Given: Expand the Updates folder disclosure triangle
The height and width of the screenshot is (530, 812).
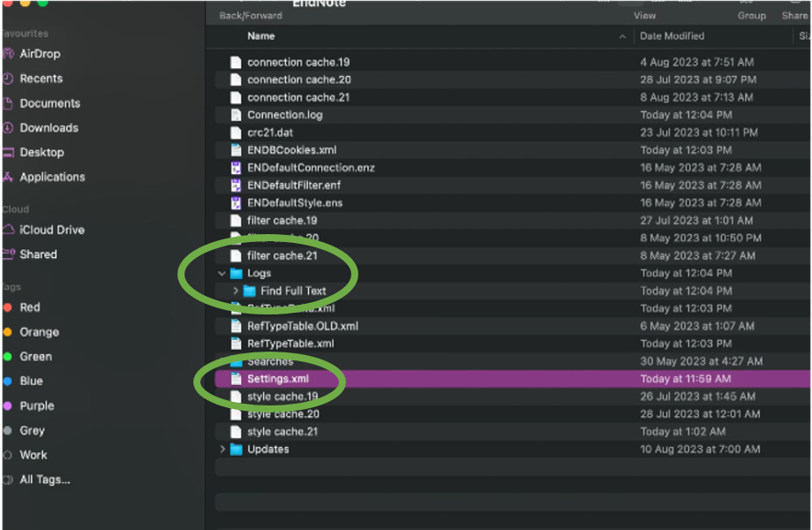Looking at the screenshot, I should 222,450.
